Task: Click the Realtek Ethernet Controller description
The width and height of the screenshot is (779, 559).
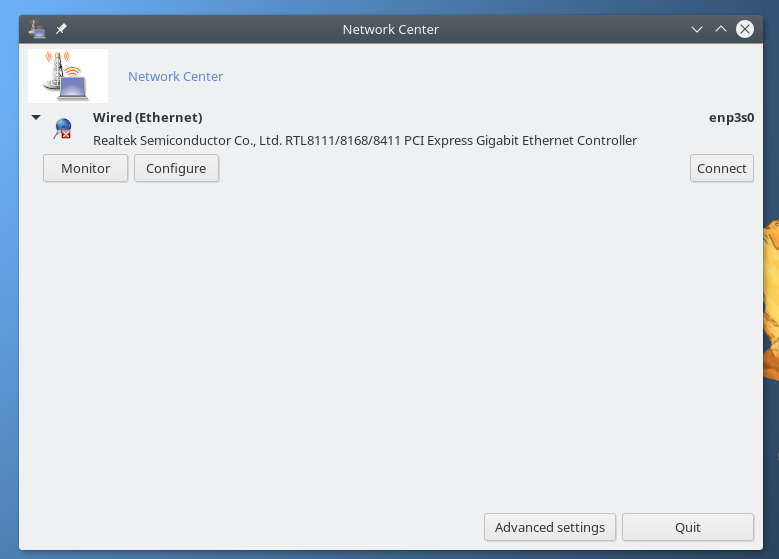Action: pos(365,141)
